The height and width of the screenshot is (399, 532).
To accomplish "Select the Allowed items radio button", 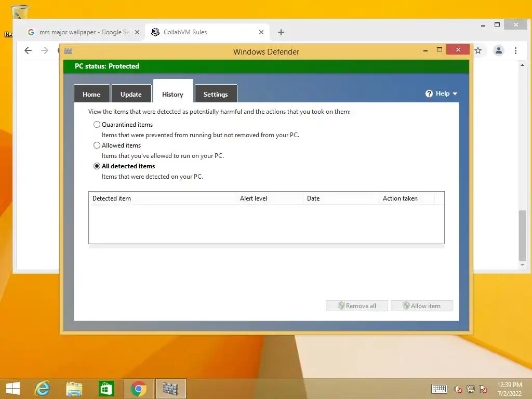I will click(x=97, y=145).
